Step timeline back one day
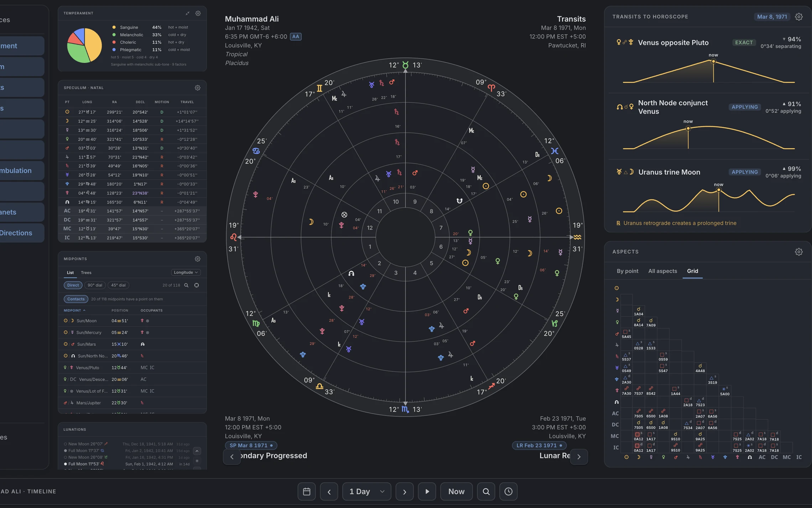The image size is (812, 508). [329, 491]
